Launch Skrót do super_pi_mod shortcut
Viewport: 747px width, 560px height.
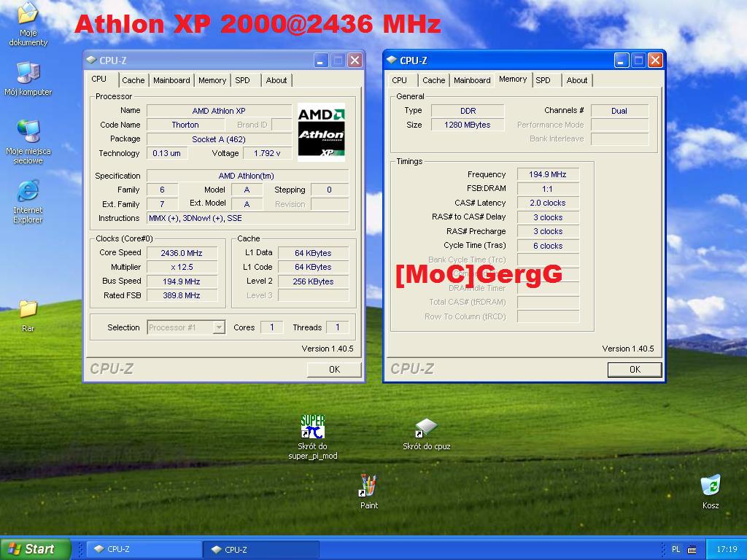(x=312, y=437)
